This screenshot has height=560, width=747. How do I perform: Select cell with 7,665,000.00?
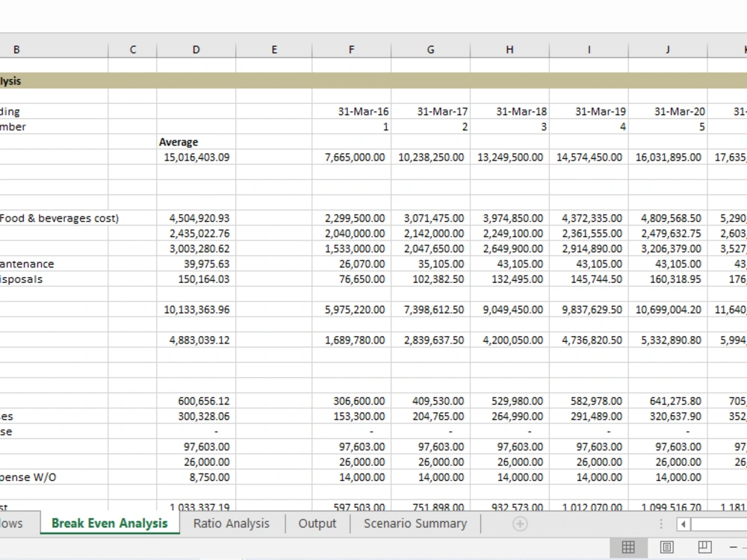[x=352, y=157]
